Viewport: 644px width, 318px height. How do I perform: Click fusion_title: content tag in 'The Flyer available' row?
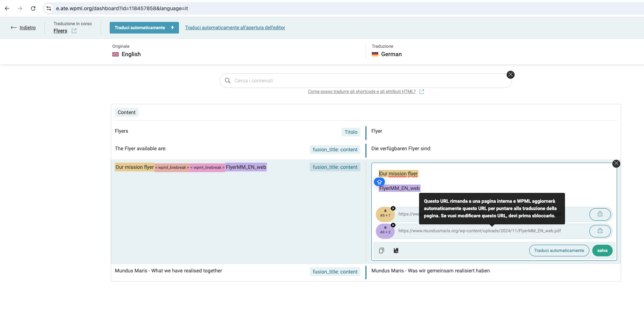pos(335,150)
